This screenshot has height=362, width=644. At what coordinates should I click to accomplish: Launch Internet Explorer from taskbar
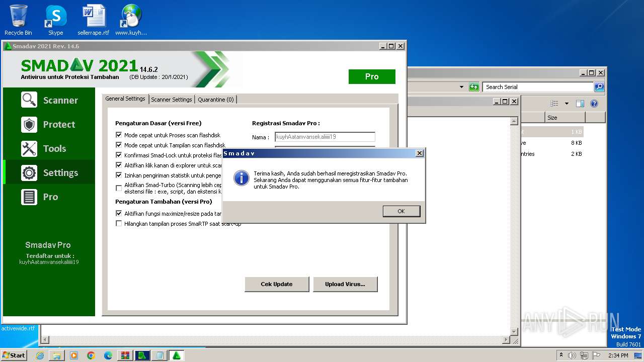(40, 355)
